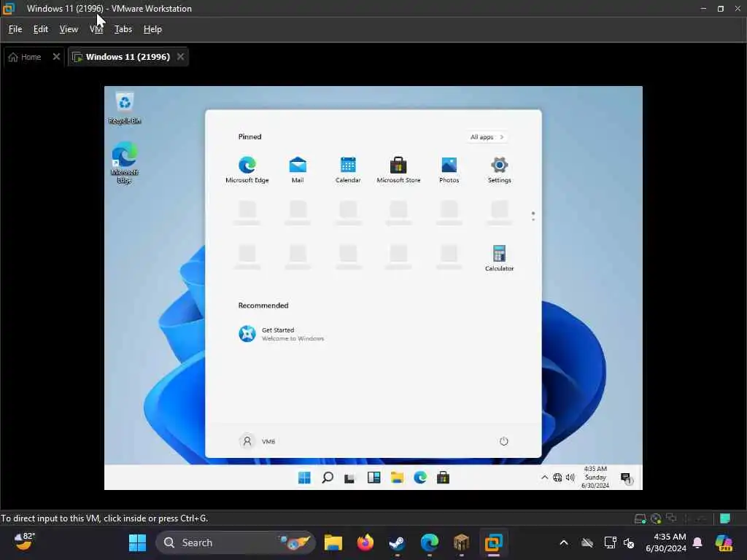Go to next pinned apps page dots
This screenshot has height=560, width=747.
point(533,216)
